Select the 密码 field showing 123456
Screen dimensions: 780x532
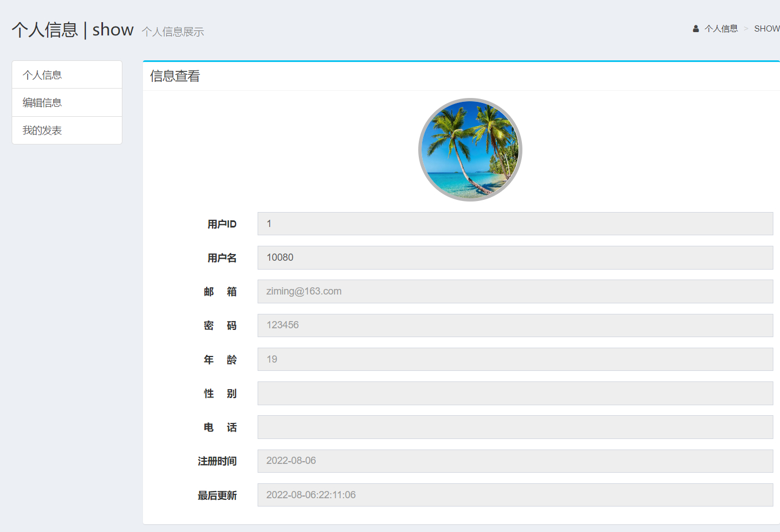[x=515, y=325]
